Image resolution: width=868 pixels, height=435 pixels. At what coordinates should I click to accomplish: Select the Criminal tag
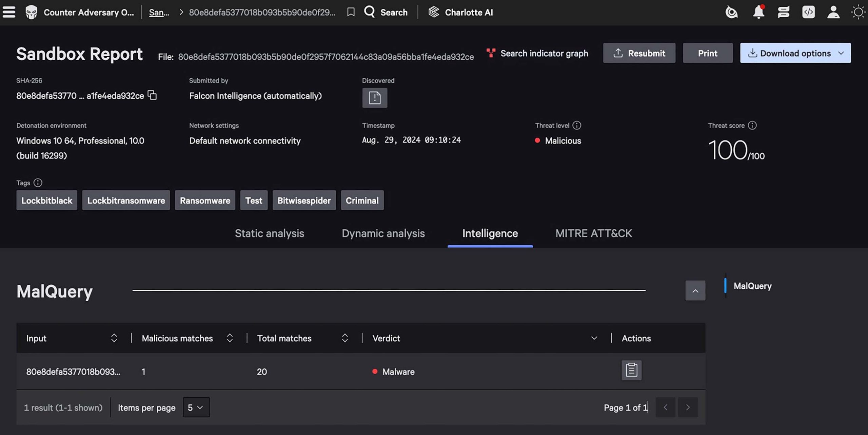pyautogui.click(x=362, y=200)
